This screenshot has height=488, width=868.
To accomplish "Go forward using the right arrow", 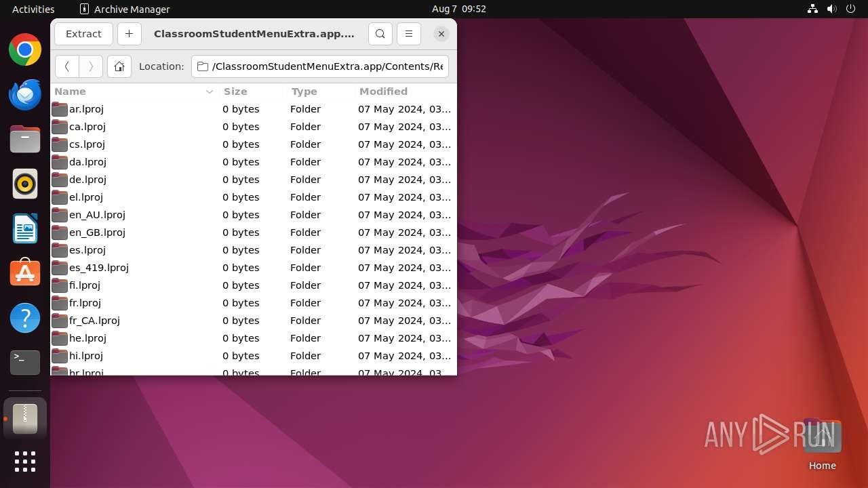I will coord(91,66).
